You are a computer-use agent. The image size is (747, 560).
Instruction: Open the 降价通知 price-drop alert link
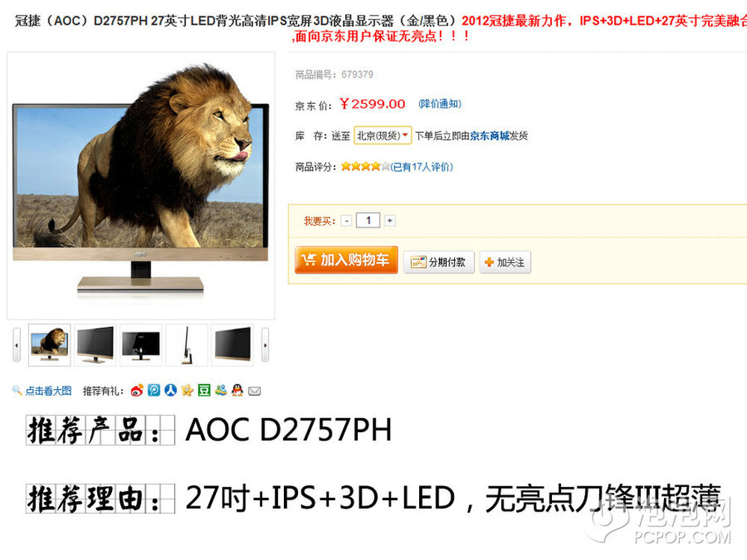tap(440, 104)
